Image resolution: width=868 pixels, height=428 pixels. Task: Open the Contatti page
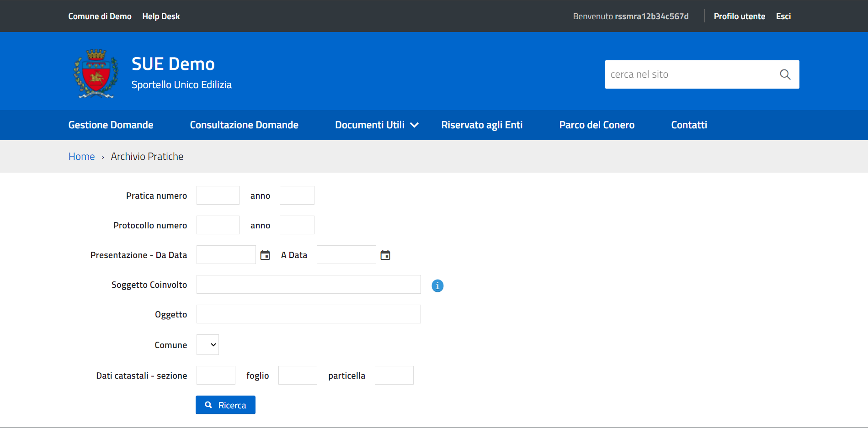(x=689, y=125)
